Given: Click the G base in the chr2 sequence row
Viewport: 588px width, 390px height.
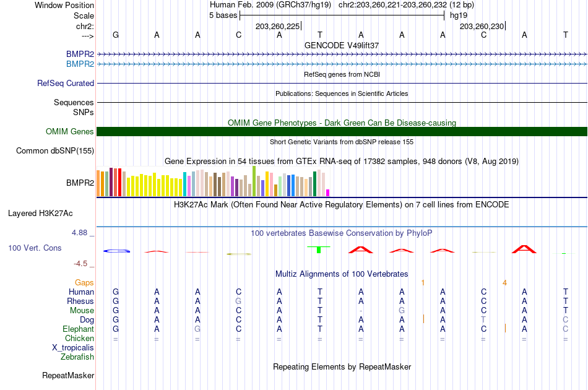Looking at the screenshot, I should click(x=116, y=35).
